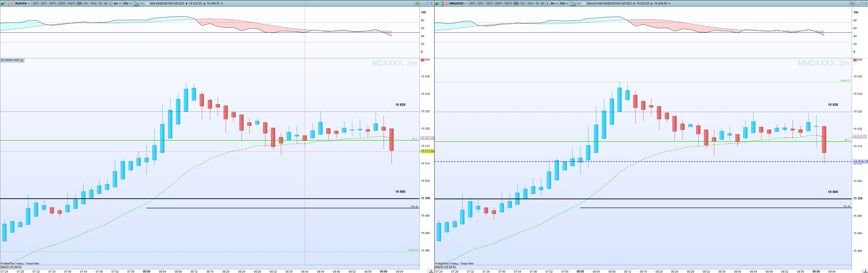Click refresh sync icon at NQXXXX window top right
This screenshot has width=868, height=273.
pos(418,3)
